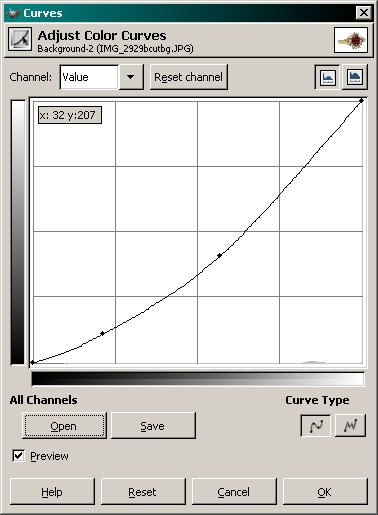Open the Channel dropdown arrow

[131, 77]
